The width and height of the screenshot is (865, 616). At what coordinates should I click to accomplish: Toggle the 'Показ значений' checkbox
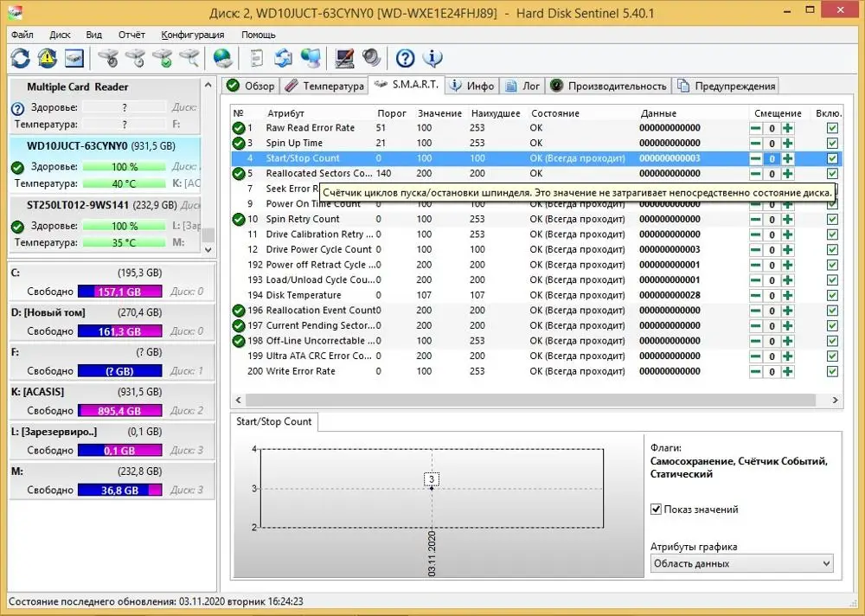pyautogui.click(x=657, y=510)
